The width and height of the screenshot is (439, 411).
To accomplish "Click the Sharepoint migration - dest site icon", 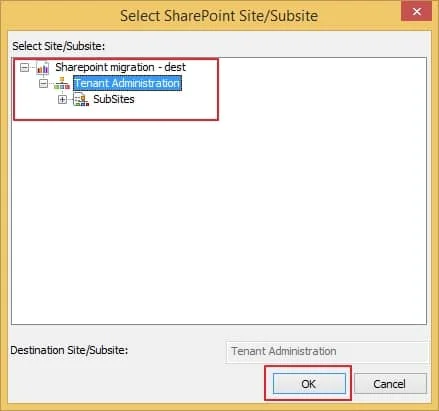I will pos(43,68).
